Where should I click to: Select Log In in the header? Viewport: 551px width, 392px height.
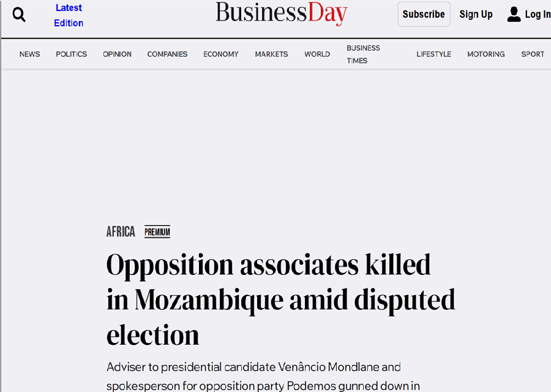(x=538, y=14)
